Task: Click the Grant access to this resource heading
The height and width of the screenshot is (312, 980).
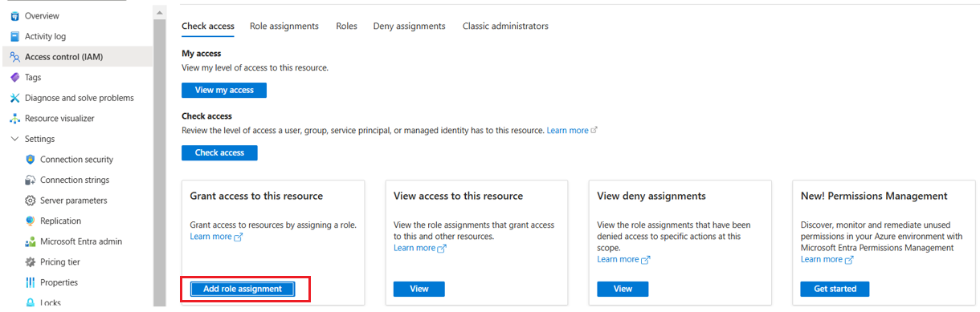Action: tap(256, 197)
